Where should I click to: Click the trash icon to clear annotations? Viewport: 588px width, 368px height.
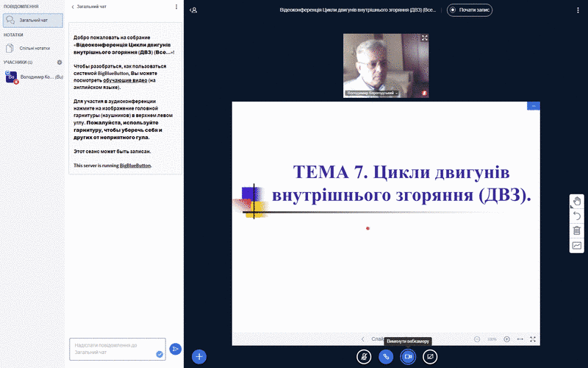click(x=577, y=230)
